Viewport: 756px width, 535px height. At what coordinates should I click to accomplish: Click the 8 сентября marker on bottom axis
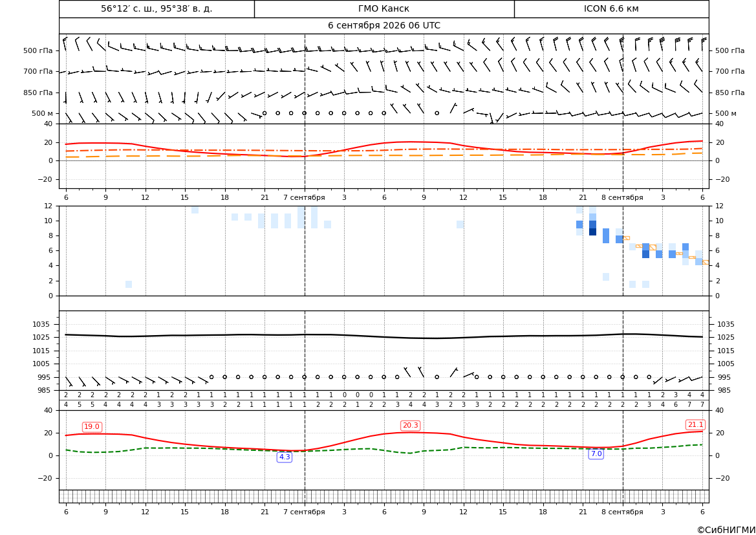coord(622,512)
